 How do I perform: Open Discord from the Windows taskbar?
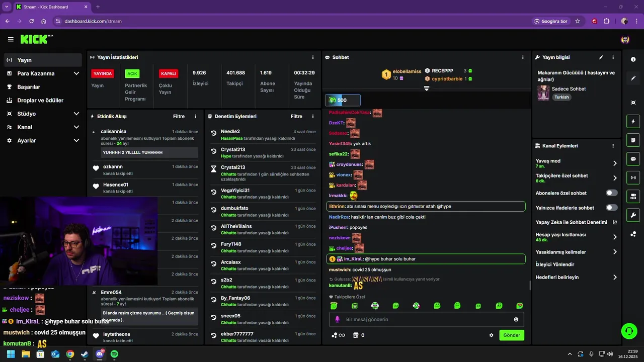tap(100, 354)
